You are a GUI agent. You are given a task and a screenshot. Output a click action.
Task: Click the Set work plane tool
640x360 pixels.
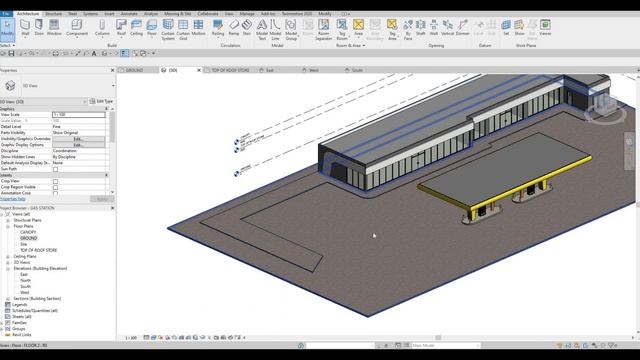click(506, 27)
